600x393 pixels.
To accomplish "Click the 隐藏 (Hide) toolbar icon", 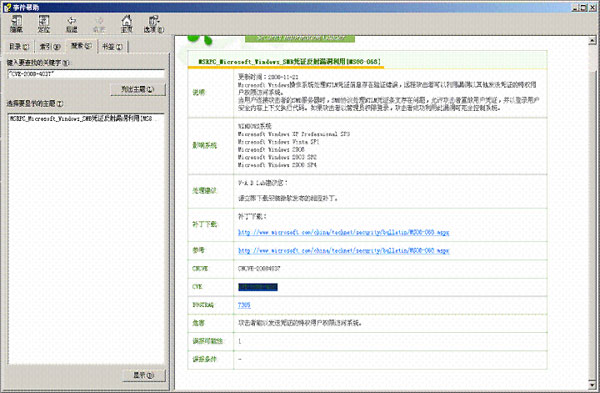I will (x=16, y=24).
